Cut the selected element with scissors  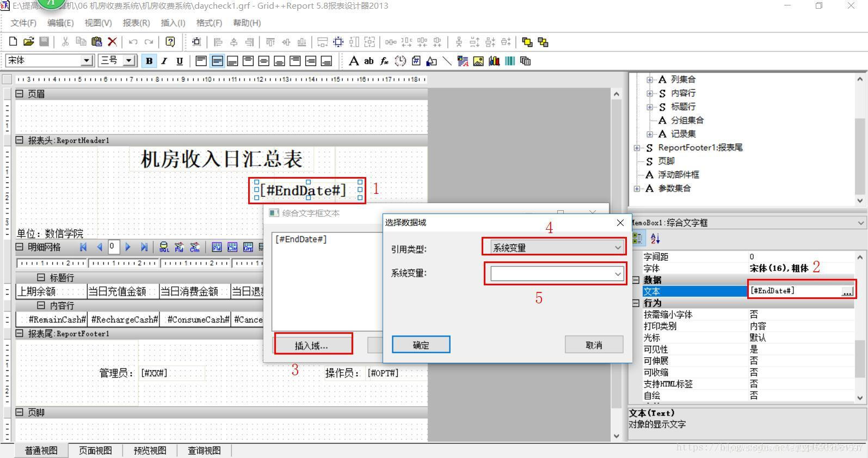click(65, 41)
